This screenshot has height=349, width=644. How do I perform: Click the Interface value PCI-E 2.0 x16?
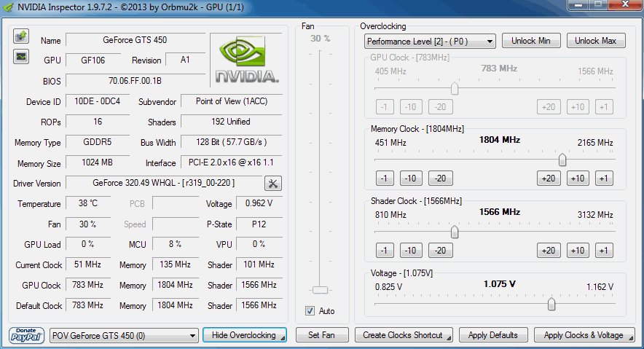pyautogui.click(x=232, y=162)
